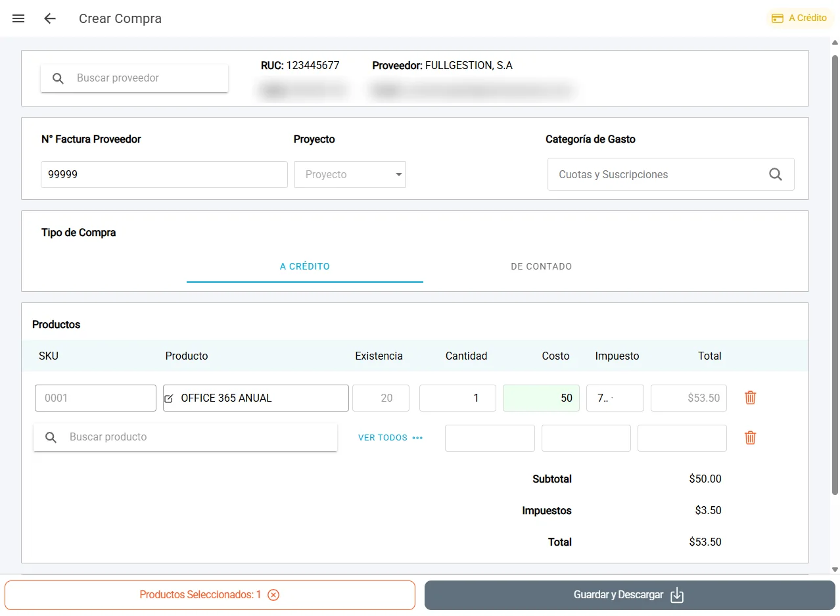Click the first empty field in the second product row
Image resolution: width=840 pixels, height=616 pixels.
[x=490, y=438]
